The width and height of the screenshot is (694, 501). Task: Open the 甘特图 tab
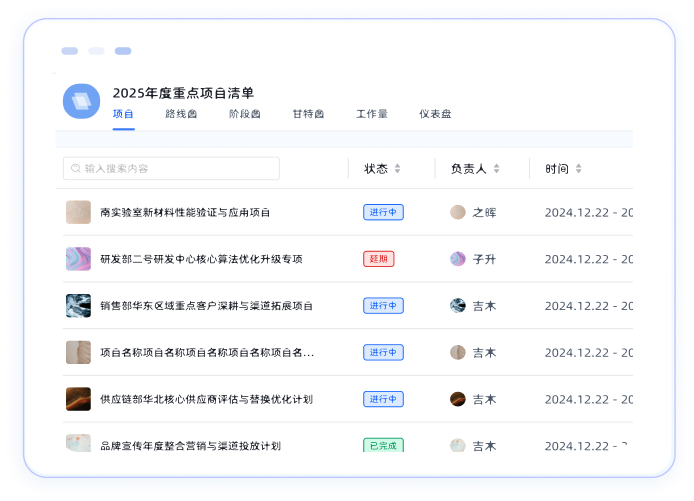308,114
